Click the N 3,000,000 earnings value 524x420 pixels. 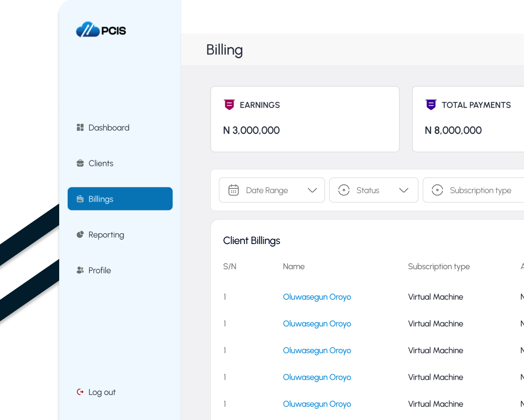251,130
